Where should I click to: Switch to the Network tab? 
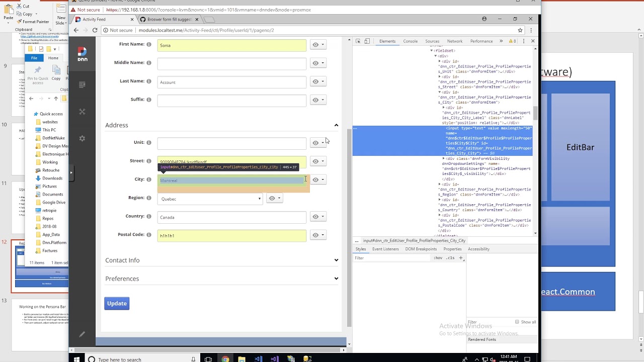454,41
